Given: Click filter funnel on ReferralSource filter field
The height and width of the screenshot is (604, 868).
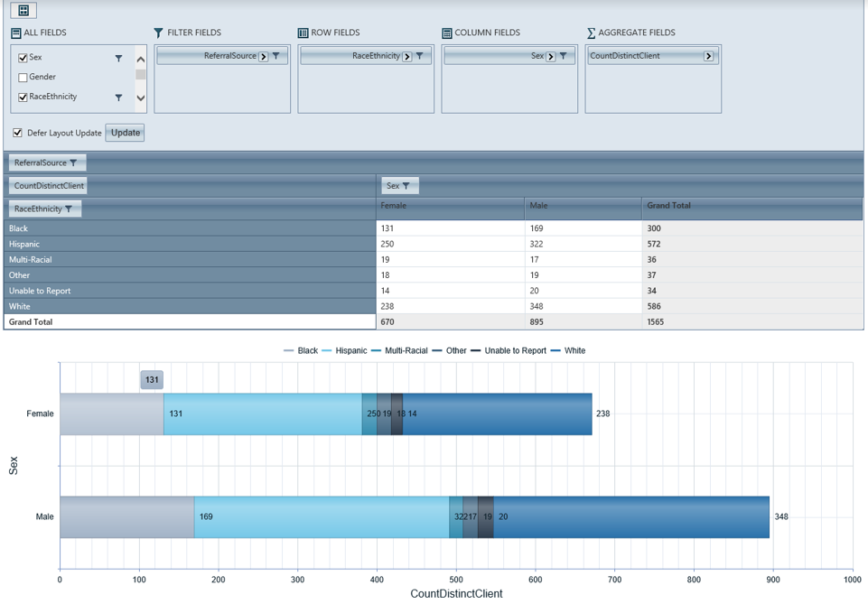Looking at the screenshot, I should [276, 56].
